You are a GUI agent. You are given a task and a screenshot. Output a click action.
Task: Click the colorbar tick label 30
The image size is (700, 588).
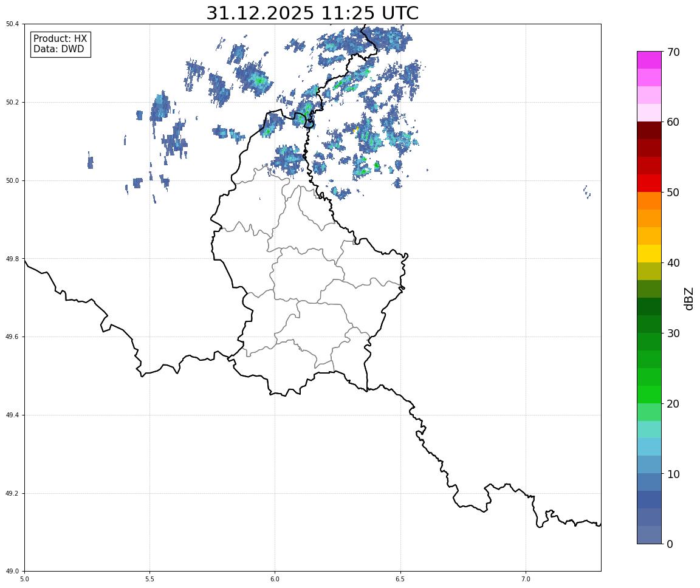pyautogui.click(x=673, y=333)
